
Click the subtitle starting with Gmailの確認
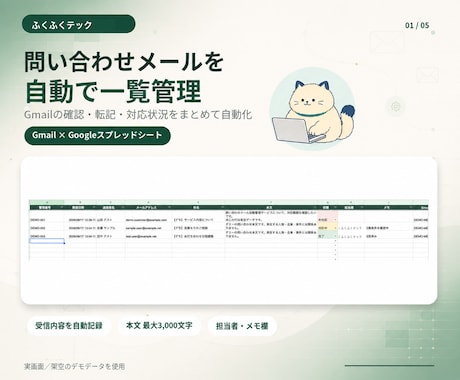(x=138, y=115)
